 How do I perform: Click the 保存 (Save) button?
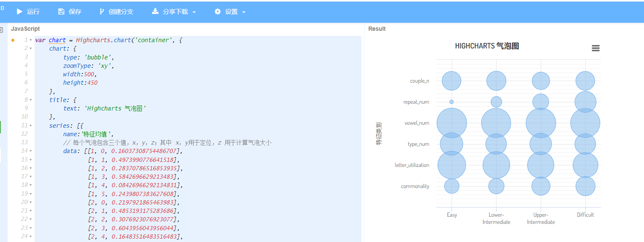pos(69,12)
